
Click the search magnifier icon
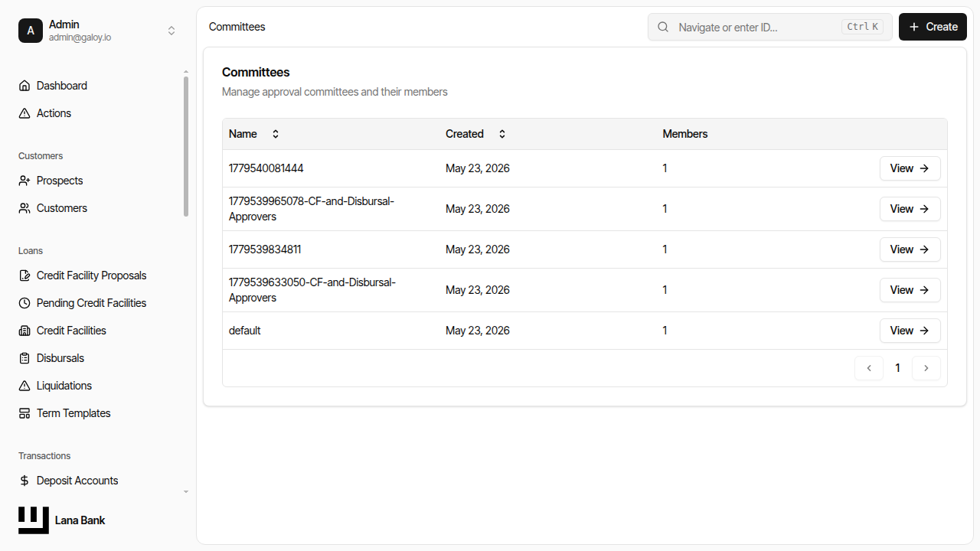coord(664,27)
